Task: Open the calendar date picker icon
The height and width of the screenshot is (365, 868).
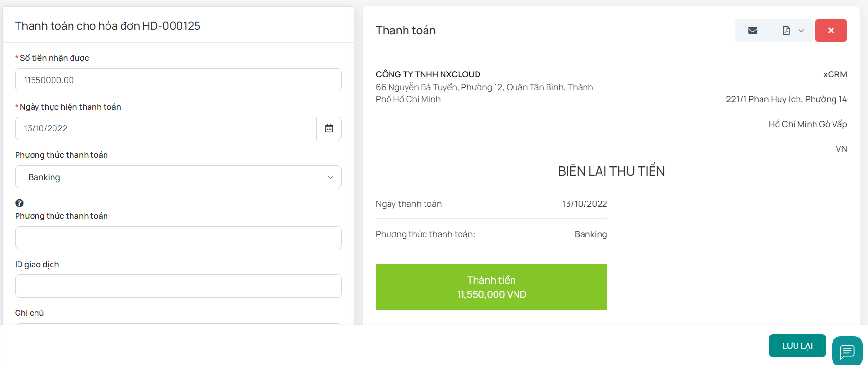Action: 329,128
